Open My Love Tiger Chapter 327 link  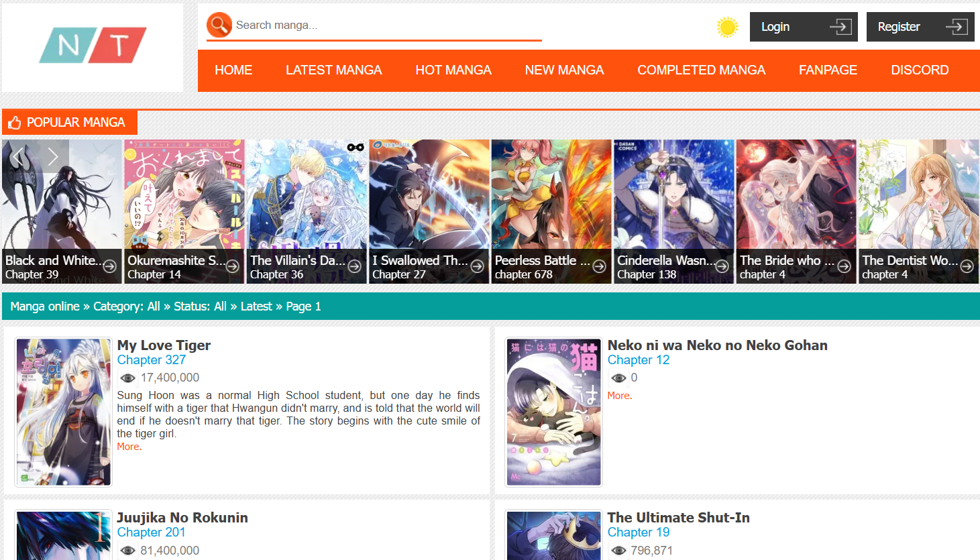pos(152,360)
